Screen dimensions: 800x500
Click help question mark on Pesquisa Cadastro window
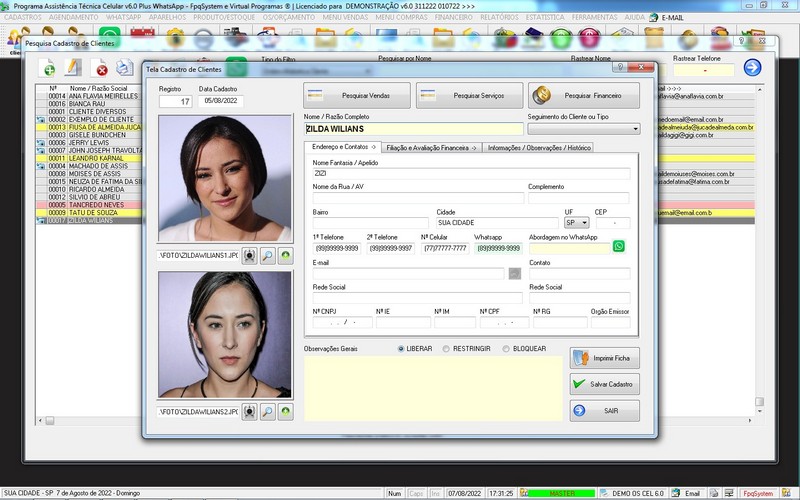741,40
